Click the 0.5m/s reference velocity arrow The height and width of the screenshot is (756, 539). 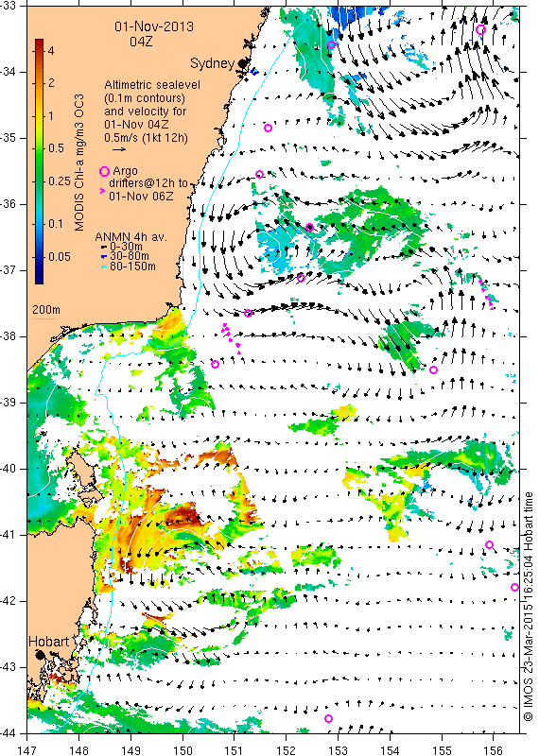[x=119, y=149]
